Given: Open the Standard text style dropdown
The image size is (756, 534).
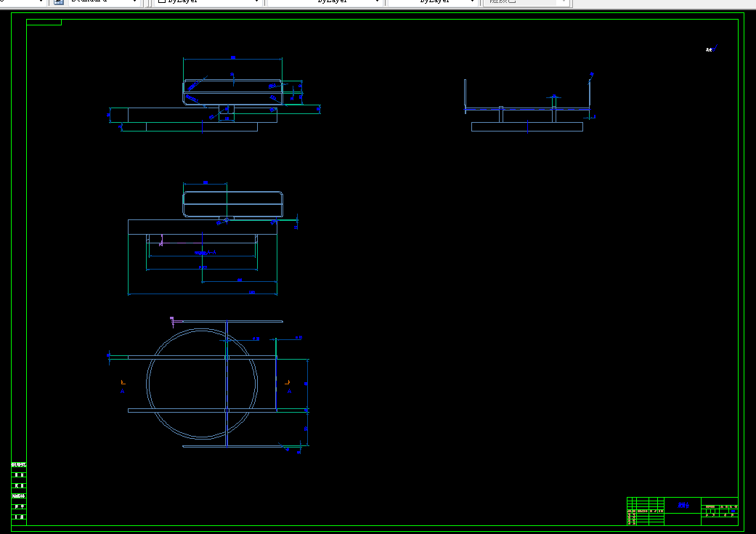Looking at the screenshot, I should click(103, 2).
